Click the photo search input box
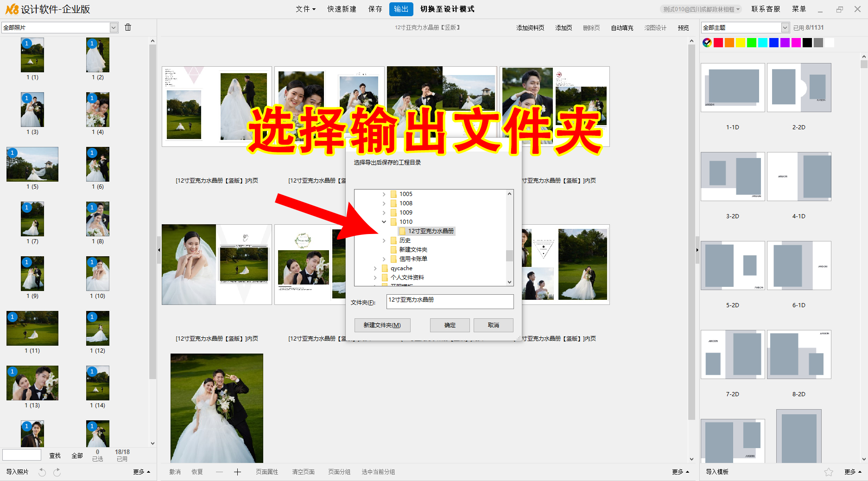Viewport: 868px width, 481px height. [22, 455]
